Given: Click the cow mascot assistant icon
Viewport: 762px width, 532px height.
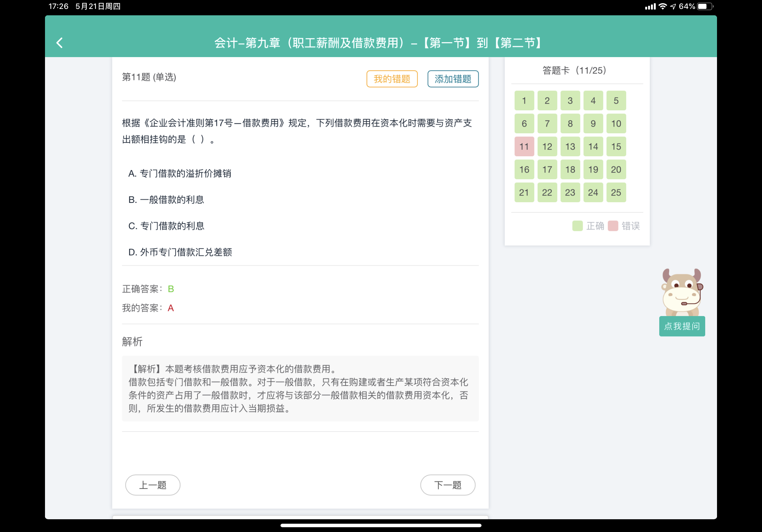Looking at the screenshot, I should coord(682,292).
